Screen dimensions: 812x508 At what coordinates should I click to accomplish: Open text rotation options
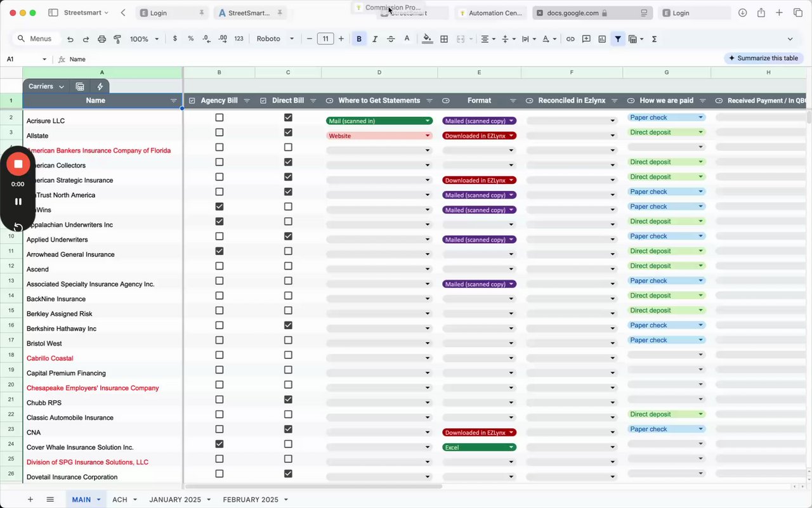click(x=549, y=39)
